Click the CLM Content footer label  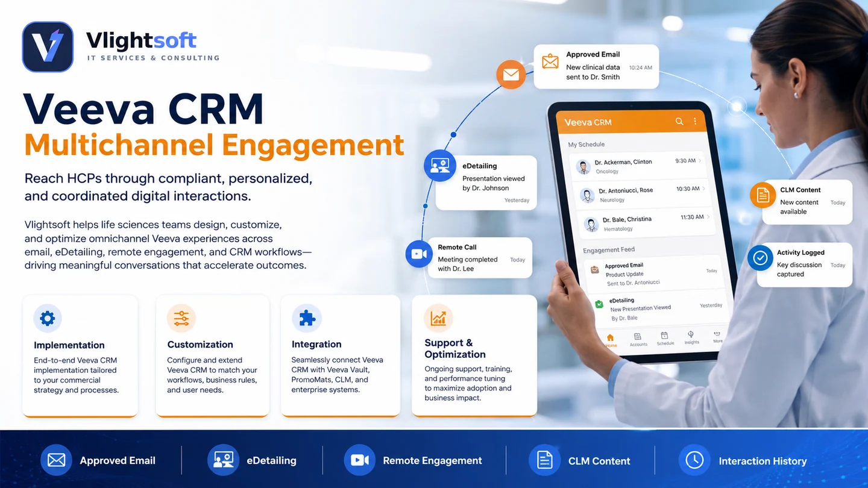[599, 461]
